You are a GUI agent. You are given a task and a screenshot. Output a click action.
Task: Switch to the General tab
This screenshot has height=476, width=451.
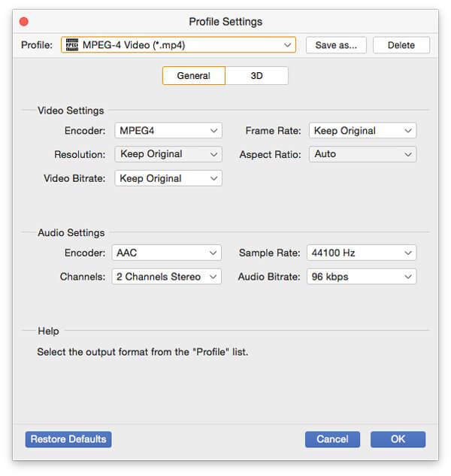coord(194,76)
